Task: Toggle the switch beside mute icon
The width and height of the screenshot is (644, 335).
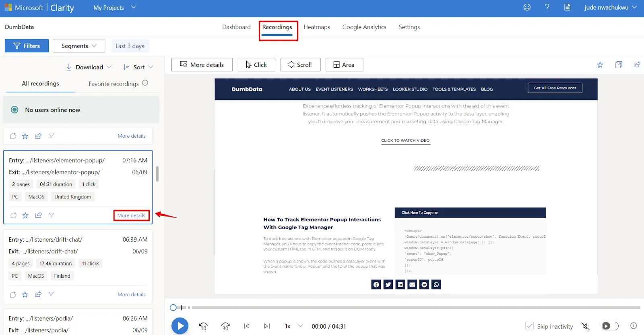Action: click(x=610, y=326)
